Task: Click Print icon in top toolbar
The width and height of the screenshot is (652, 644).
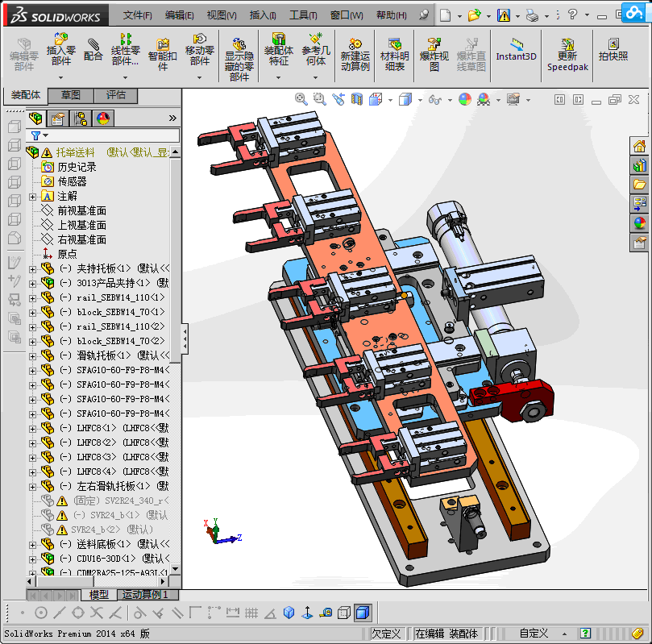Action: click(x=532, y=16)
